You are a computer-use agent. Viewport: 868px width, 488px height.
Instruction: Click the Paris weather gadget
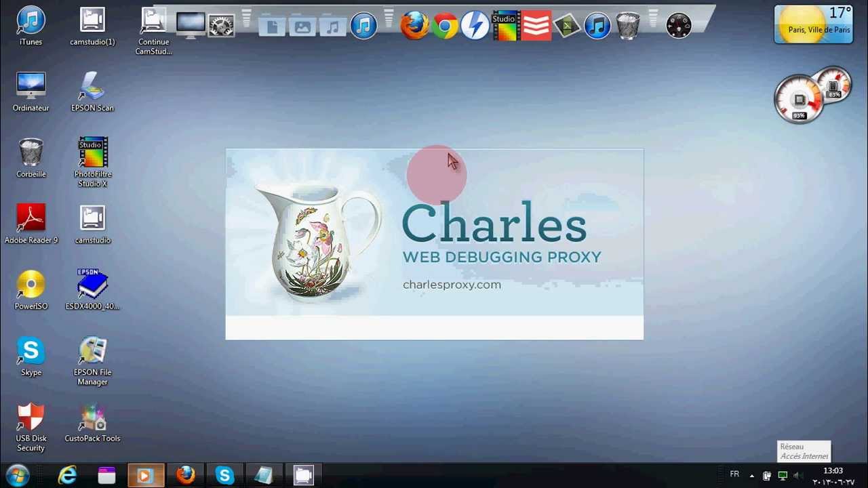coord(813,24)
